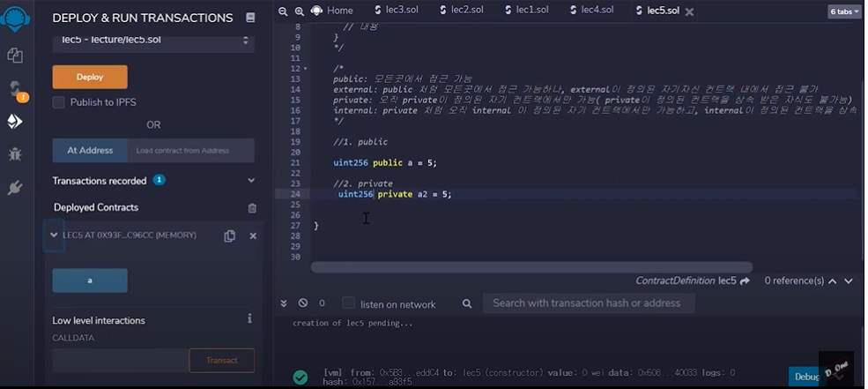Remove the LEC5 deployed contract instance
The height and width of the screenshot is (389, 868).
(x=253, y=236)
